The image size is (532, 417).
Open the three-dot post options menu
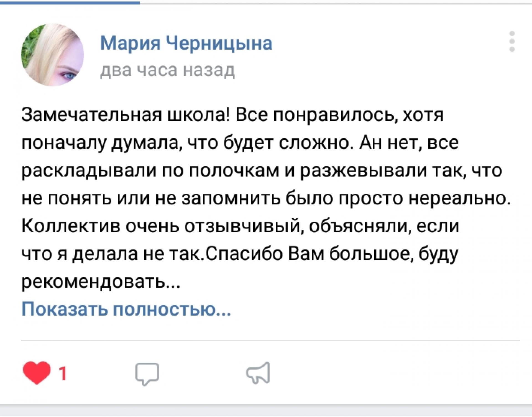512,42
